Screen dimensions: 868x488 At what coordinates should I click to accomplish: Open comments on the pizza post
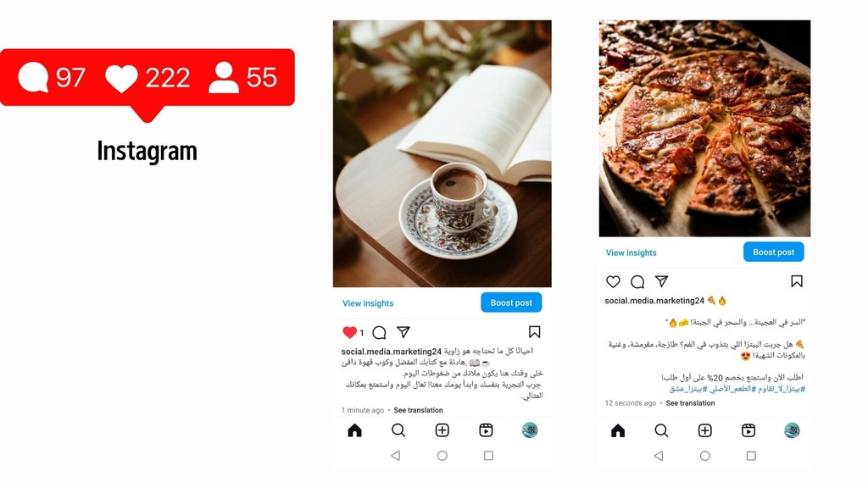pyautogui.click(x=637, y=281)
